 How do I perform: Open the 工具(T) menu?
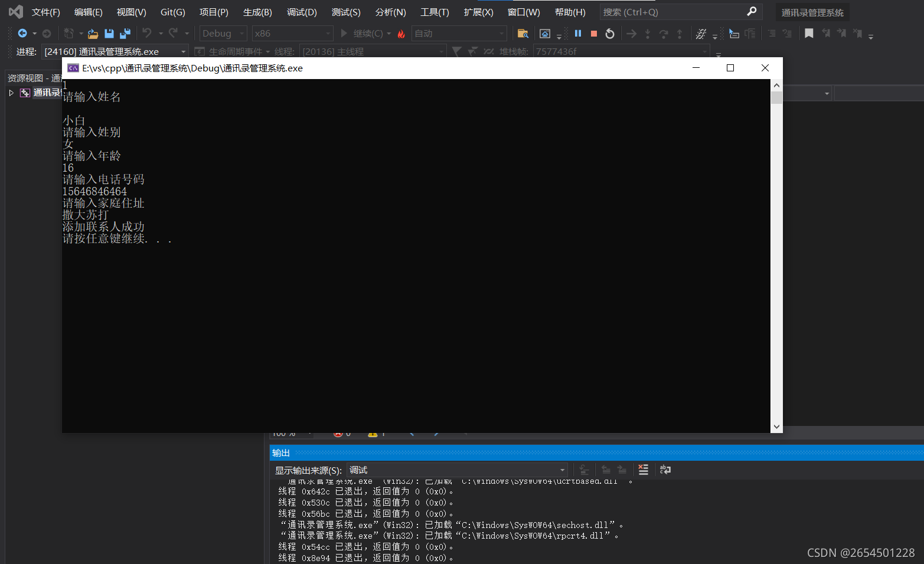tap(435, 12)
